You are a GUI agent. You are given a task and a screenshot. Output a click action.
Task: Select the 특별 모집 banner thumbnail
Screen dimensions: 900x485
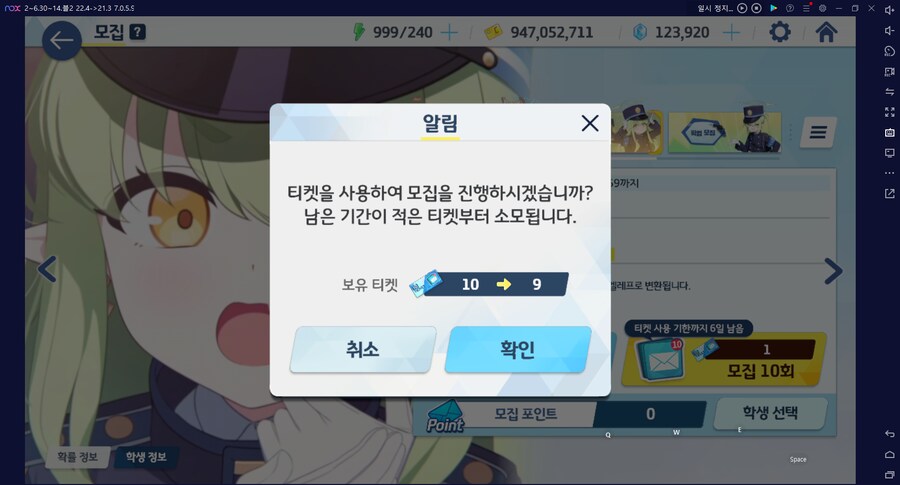tap(724, 133)
